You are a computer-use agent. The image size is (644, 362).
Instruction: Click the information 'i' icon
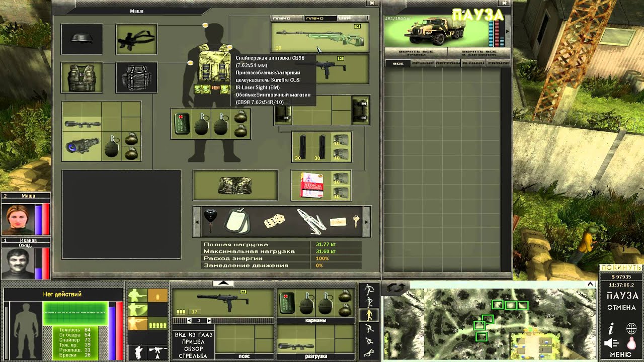coord(611,329)
